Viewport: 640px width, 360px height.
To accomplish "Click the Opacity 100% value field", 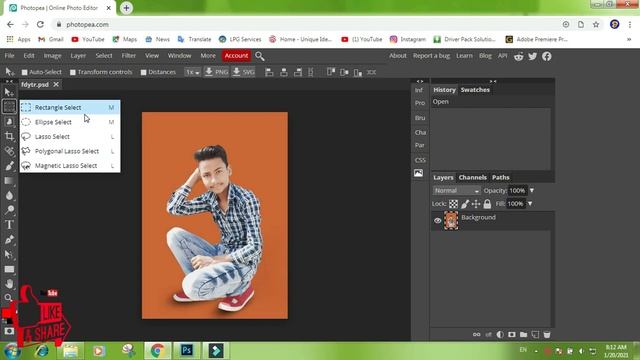I will [x=518, y=191].
